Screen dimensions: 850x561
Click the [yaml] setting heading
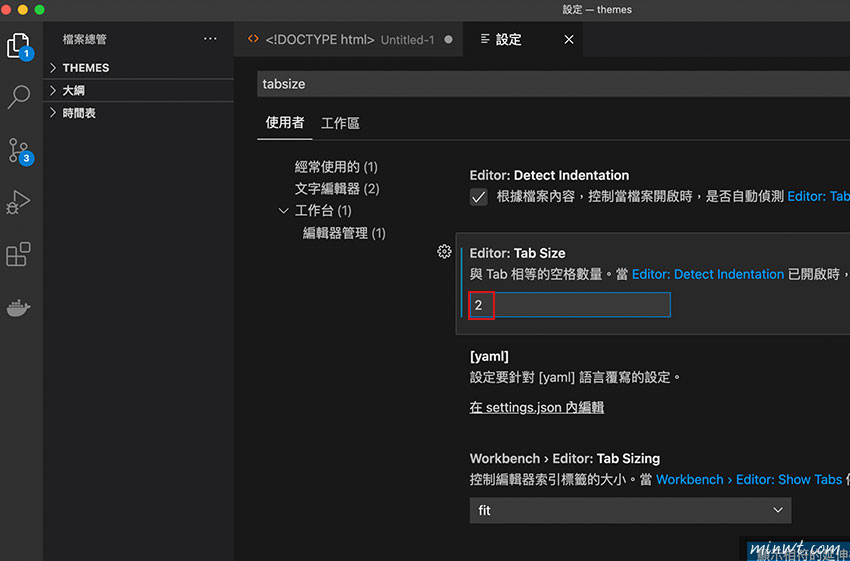coord(489,356)
